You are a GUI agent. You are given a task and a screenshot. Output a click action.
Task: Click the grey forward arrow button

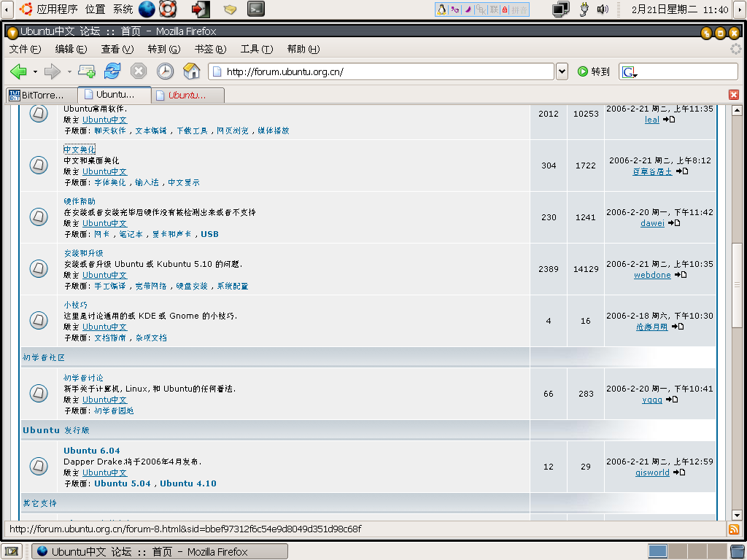52,71
